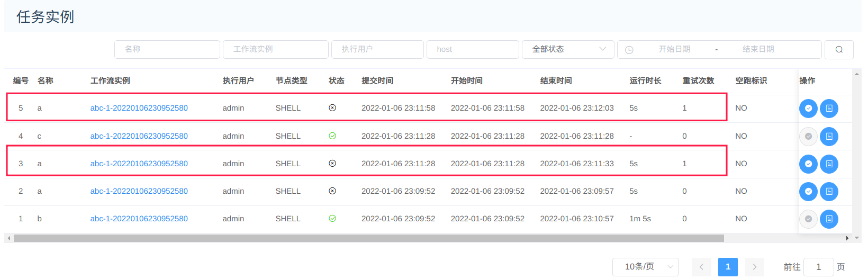Click end time 2022-01-06 23:10:57
Image resolution: width=868 pixels, height=279 pixels.
(x=577, y=219)
